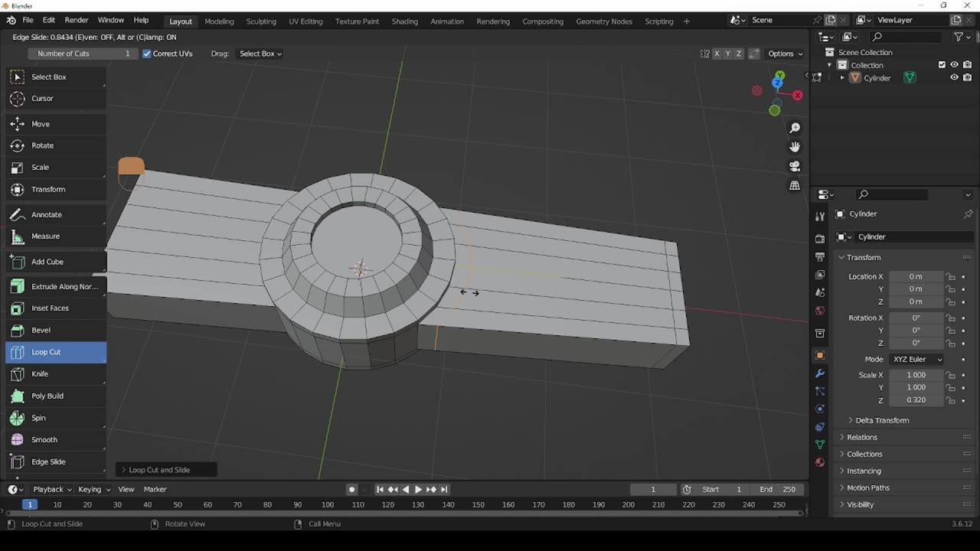The height and width of the screenshot is (551, 980).
Task: Select the Select Box tool
Action: pos(56,77)
